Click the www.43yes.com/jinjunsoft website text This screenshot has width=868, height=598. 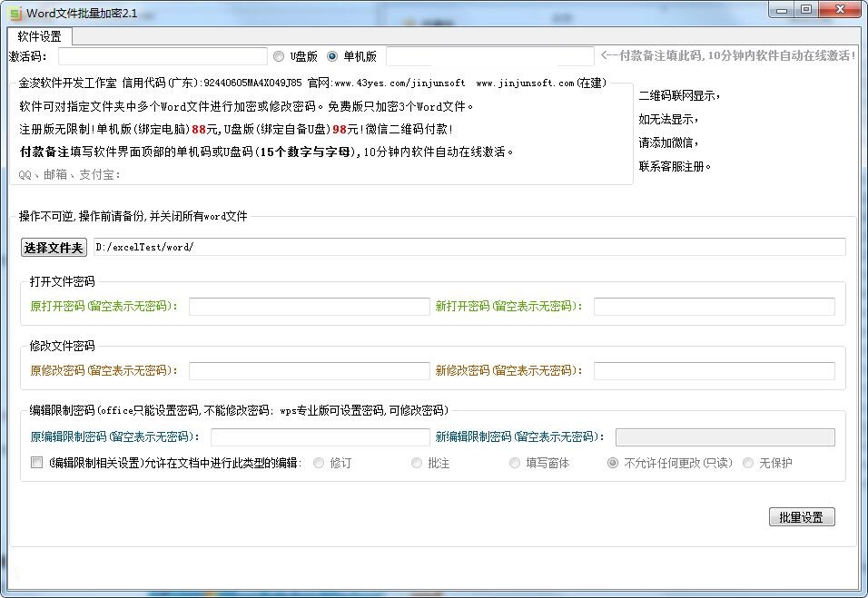point(399,83)
